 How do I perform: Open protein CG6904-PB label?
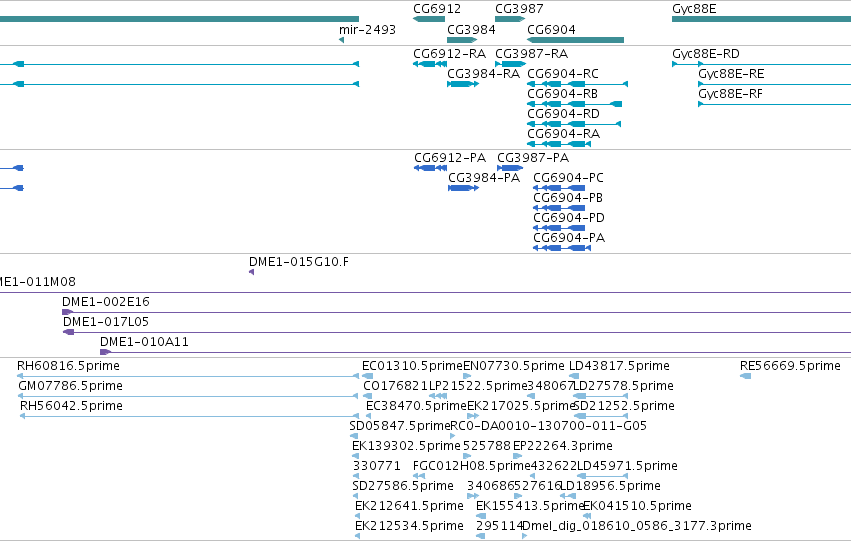568,198
